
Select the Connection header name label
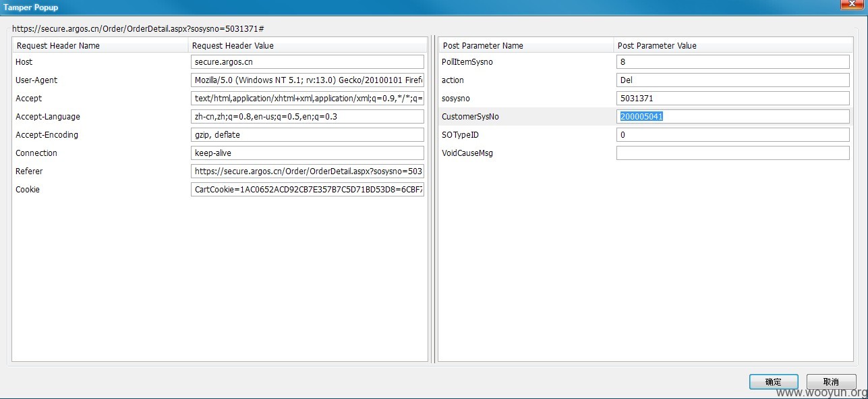tap(36, 153)
